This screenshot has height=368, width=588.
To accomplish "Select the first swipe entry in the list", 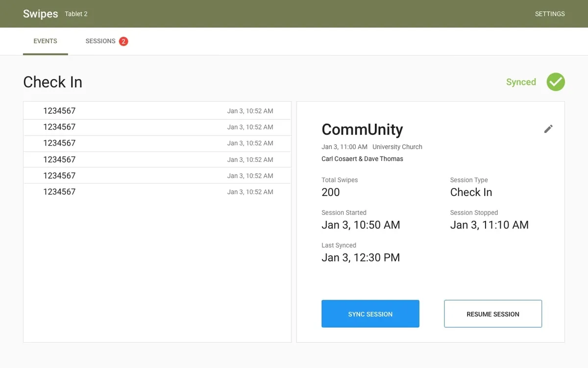I will tap(157, 111).
